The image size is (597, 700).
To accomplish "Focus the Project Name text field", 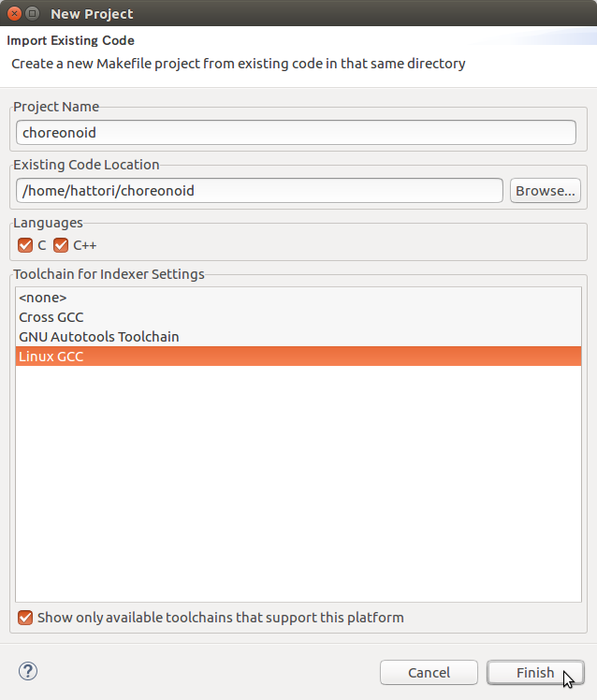I will click(x=296, y=133).
